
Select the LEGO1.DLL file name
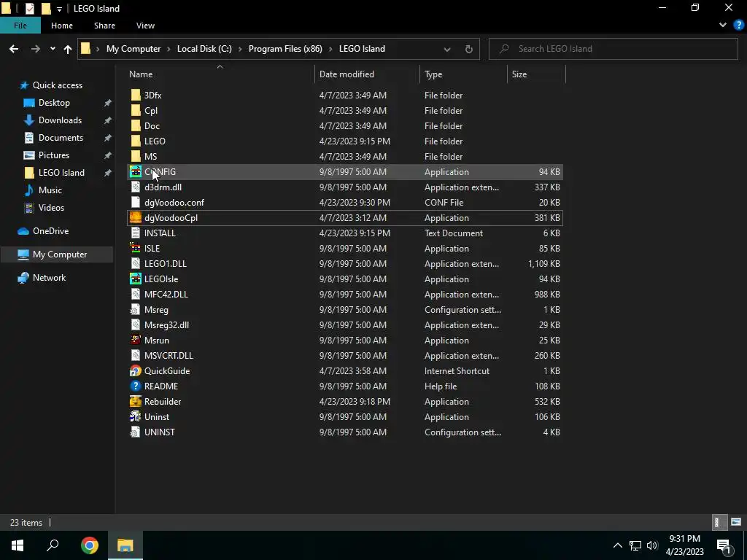coord(166,264)
